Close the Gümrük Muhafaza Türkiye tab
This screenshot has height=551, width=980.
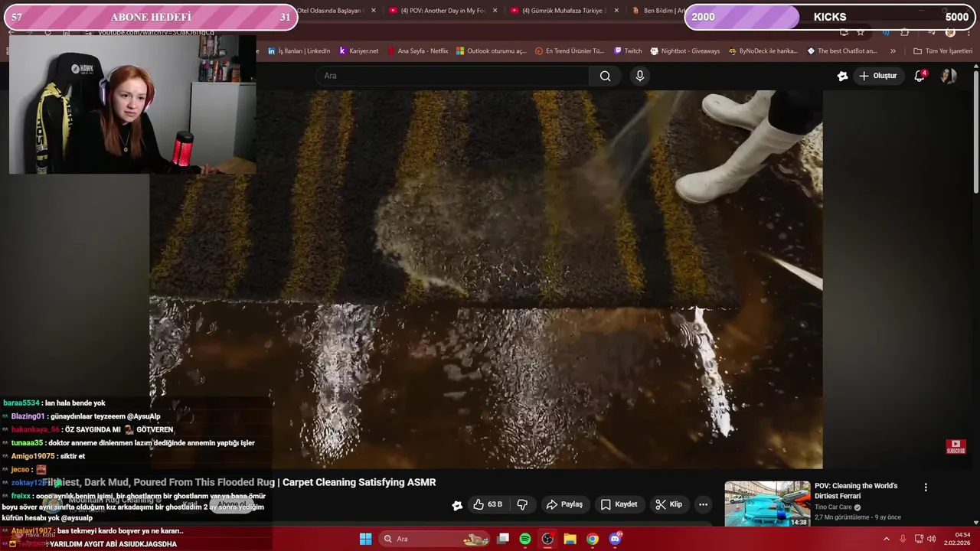[616, 11]
